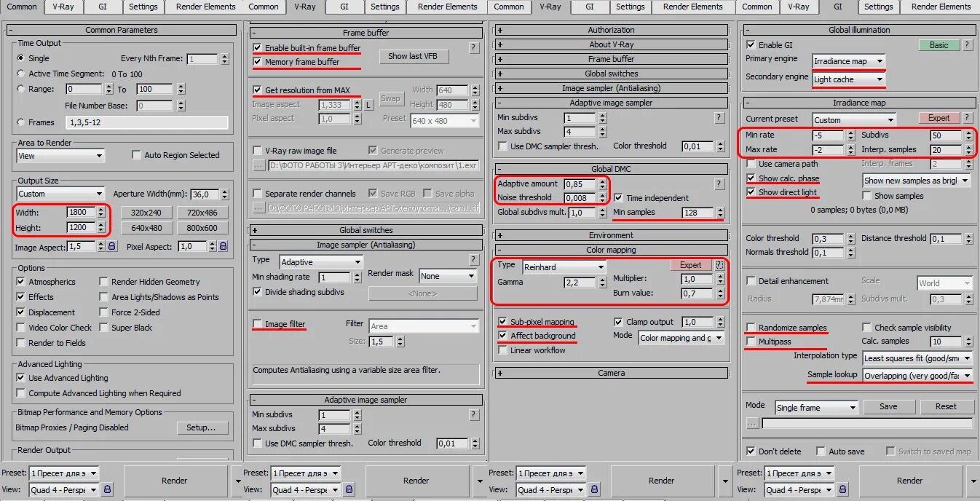Open Render Elements tab above Global illumination panel
Viewport: 980px width, 501px height.
pyautogui.click(x=941, y=7)
